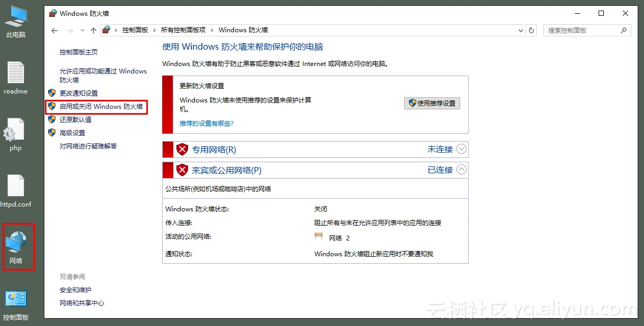Click the 来宾或公用网络(P) header text
This screenshot has width=644, height=326.
pos(227,170)
